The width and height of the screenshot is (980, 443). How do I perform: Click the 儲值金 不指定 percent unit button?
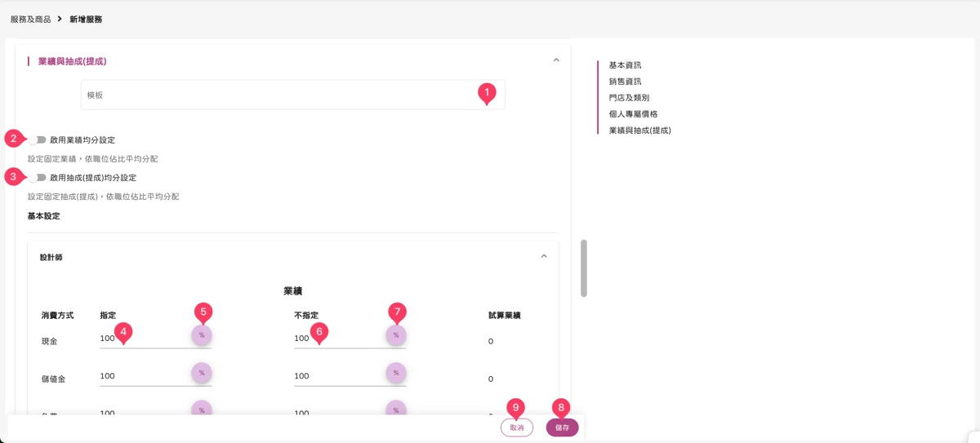click(396, 373)
